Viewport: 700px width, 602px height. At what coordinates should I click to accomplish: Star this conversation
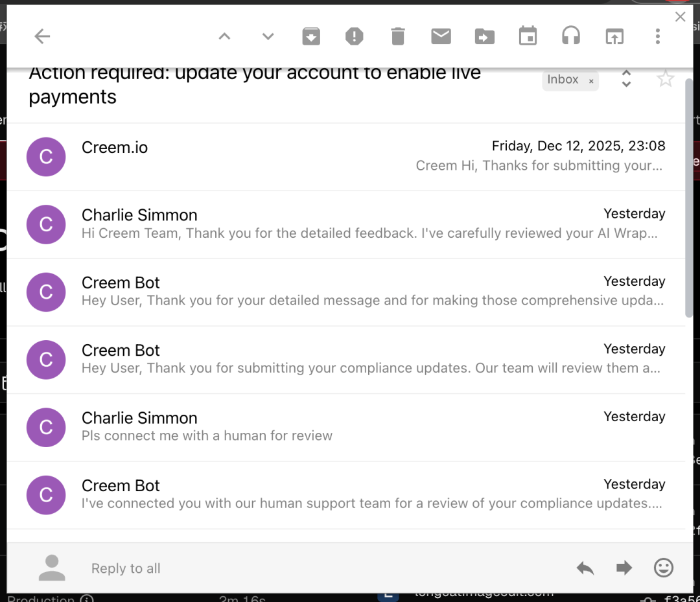(x=665, y=78)
